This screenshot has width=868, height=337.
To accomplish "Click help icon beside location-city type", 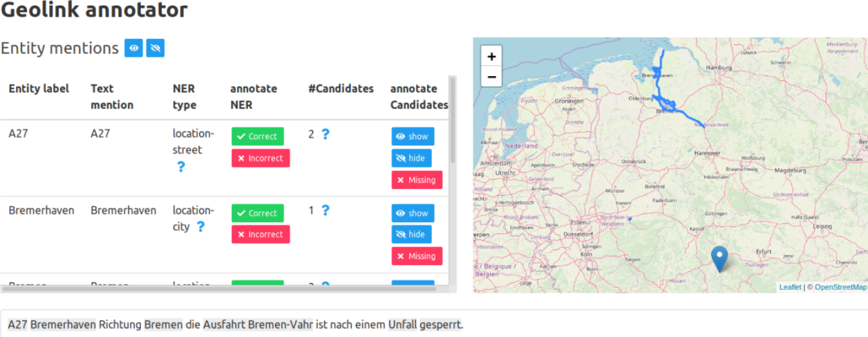I will [x=200, y=226].
